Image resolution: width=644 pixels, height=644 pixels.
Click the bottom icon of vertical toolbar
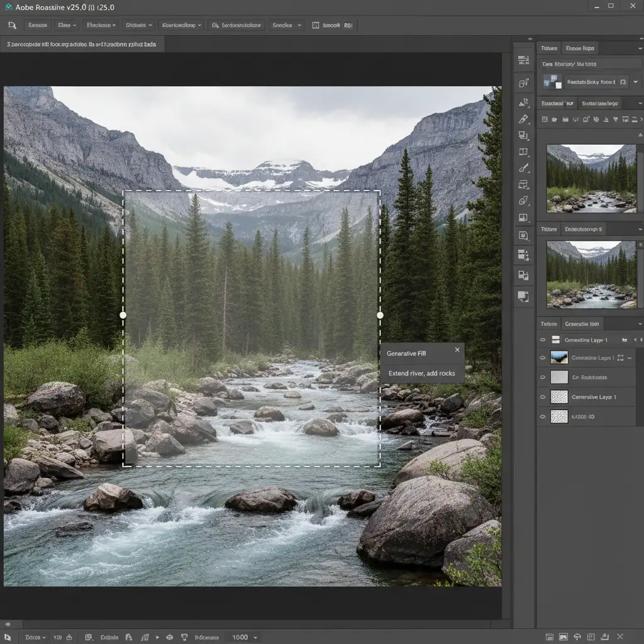[x=523, y=296]
